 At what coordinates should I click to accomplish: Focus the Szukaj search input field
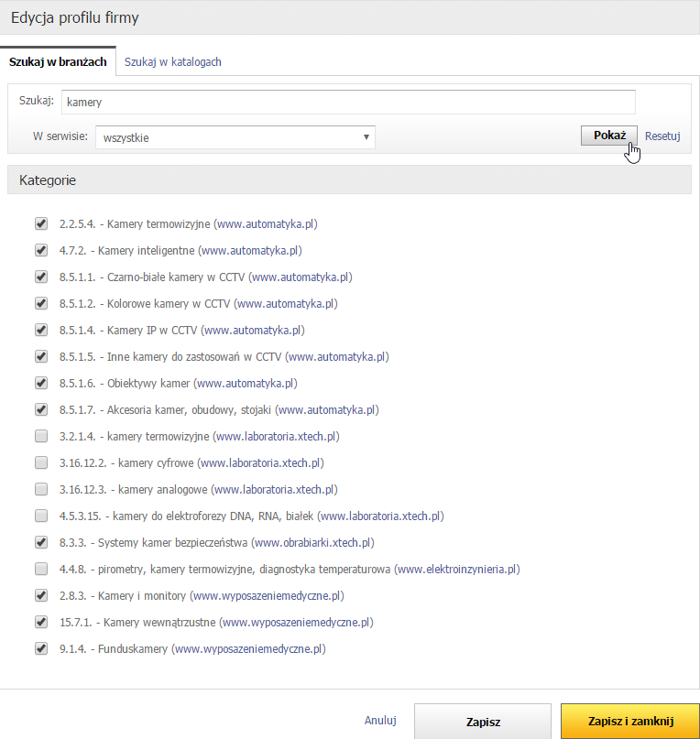(x=348, y=102)
